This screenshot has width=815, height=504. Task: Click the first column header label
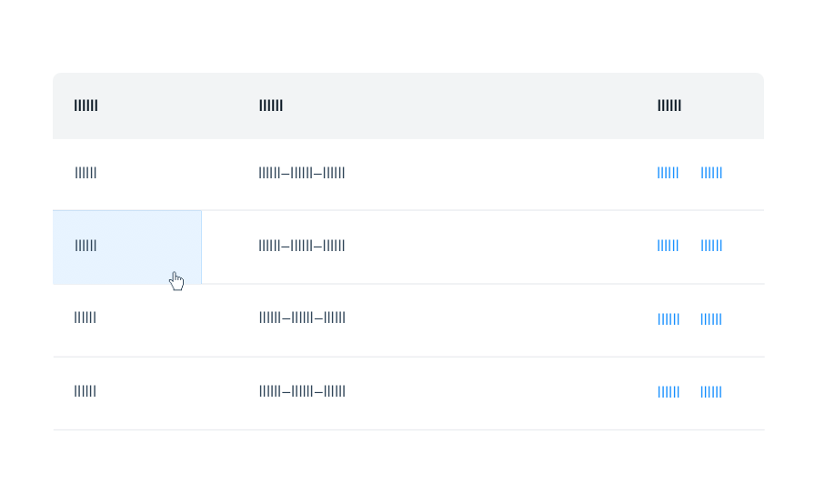(x=86, y=106)
